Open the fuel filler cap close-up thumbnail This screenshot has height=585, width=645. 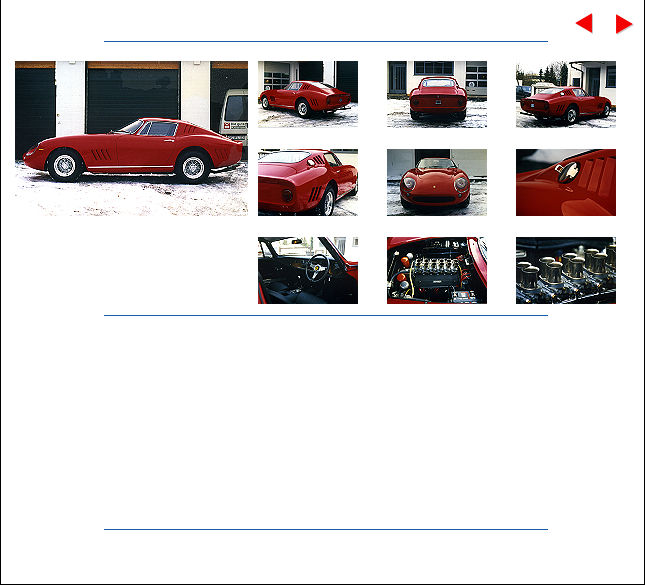[565, 182]
